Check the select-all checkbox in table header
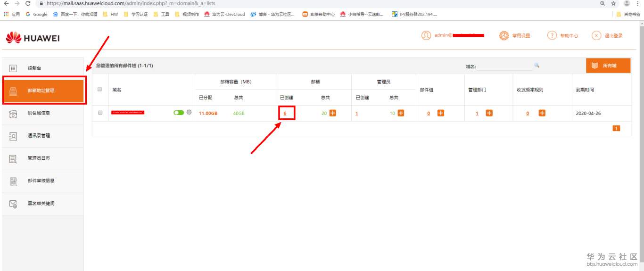 [x=99, y=89]
